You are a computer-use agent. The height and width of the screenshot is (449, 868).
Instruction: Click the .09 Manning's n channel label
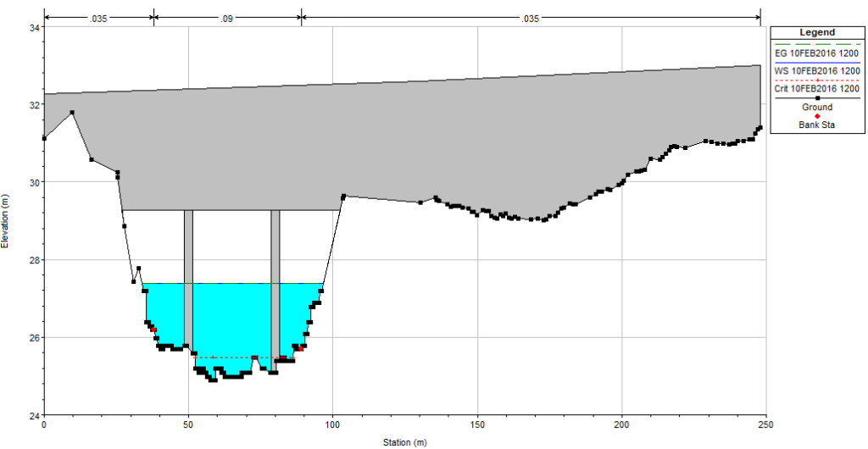tap(226, 19)
